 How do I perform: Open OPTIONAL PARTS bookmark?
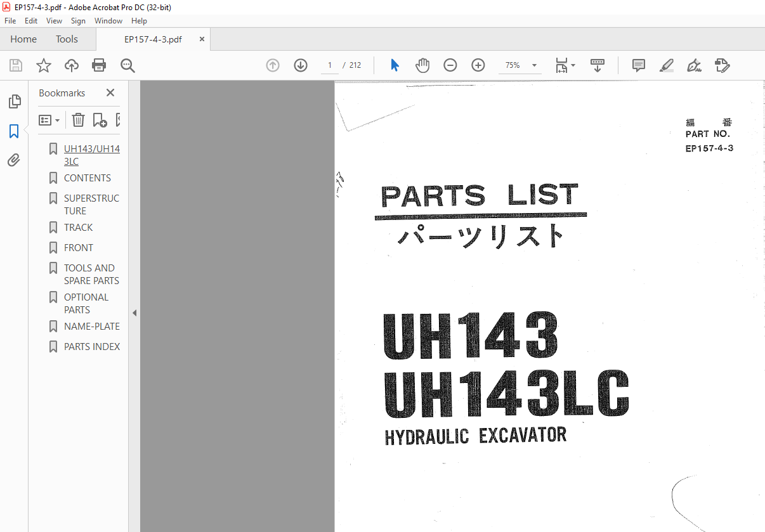[86, 304]
